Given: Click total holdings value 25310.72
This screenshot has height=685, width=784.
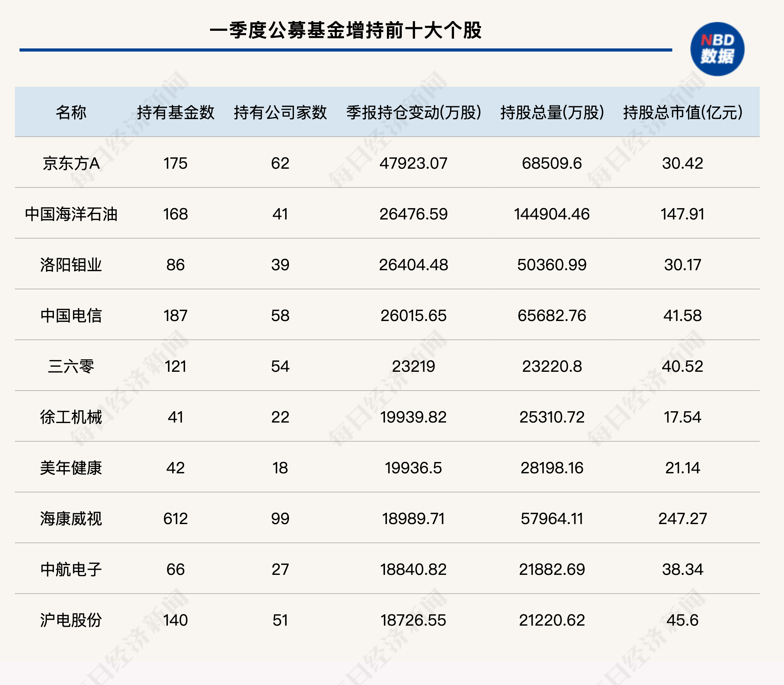Looking at the screenshot, I should (552, 417).
